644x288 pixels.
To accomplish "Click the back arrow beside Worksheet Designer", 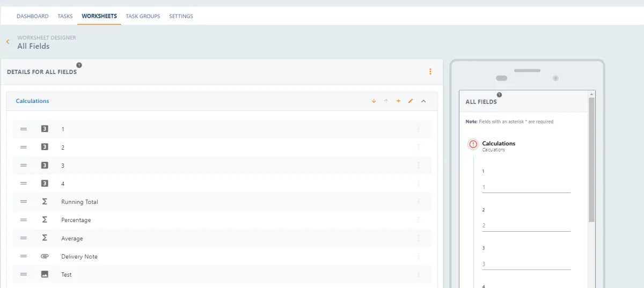I will [x=8, y=42].
